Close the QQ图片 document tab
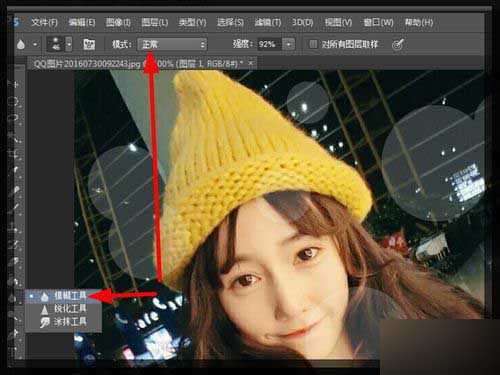500x375 pixels. [251, 63]
